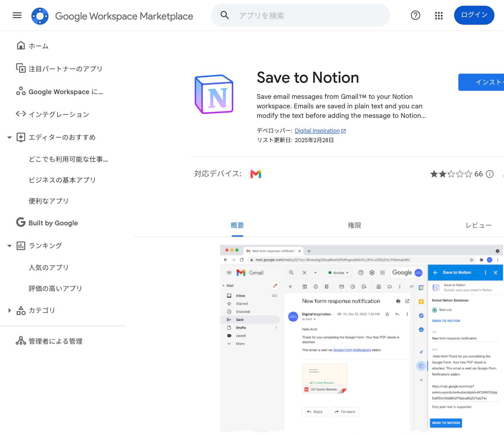Select the 概要 tab
The height and width of the screenshot is (435, 504).
pyautogui.click(x=237, y=225)
